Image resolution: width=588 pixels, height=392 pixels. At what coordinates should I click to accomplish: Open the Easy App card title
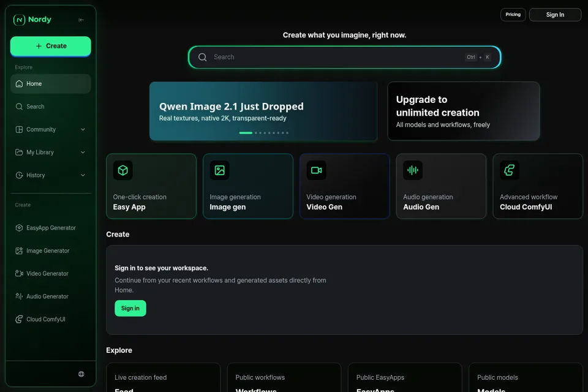129,207
